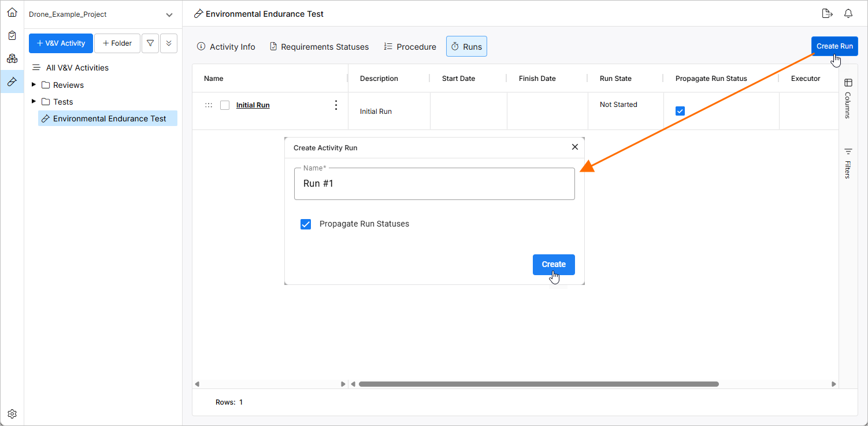
Task: Close the Create Activity Run dialog
Action: (574, 147)
